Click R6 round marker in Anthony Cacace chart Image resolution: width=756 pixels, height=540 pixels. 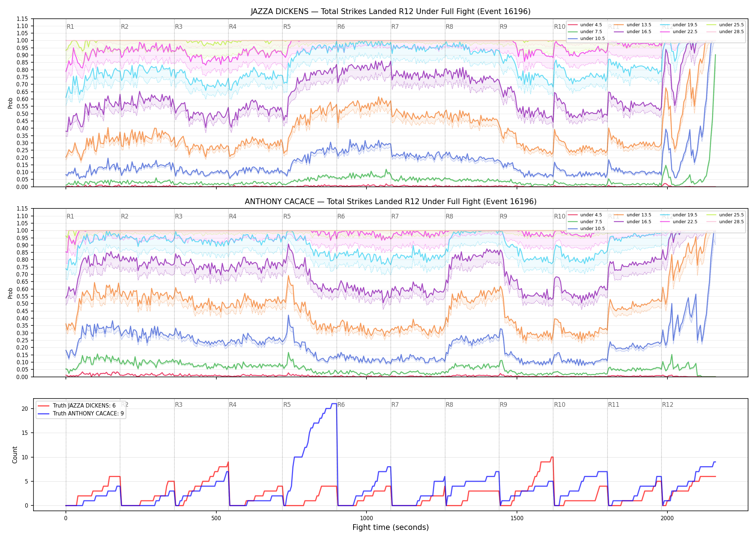click(341, 216)
